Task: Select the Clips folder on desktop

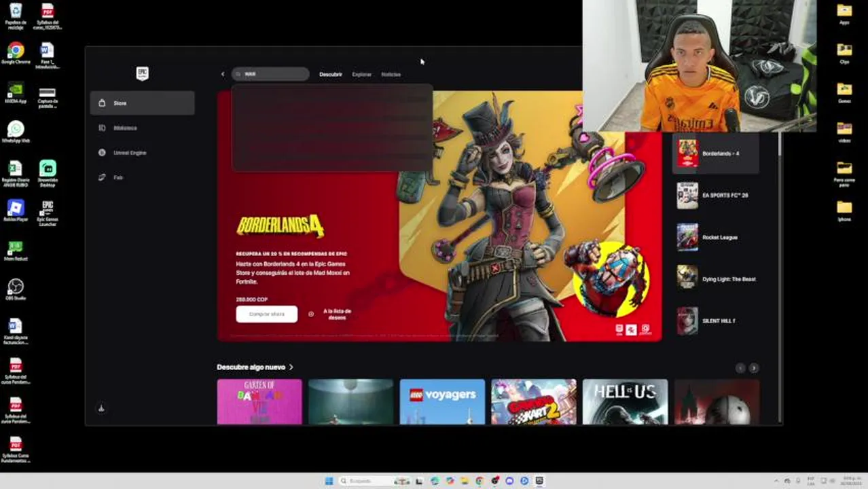Action: click(x=844, y=54)
